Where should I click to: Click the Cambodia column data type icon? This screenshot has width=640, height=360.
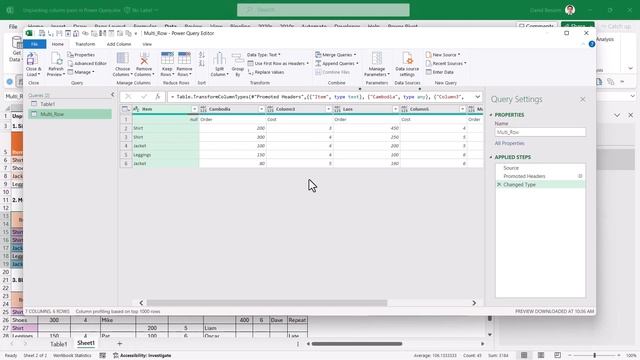coord(204,109)
